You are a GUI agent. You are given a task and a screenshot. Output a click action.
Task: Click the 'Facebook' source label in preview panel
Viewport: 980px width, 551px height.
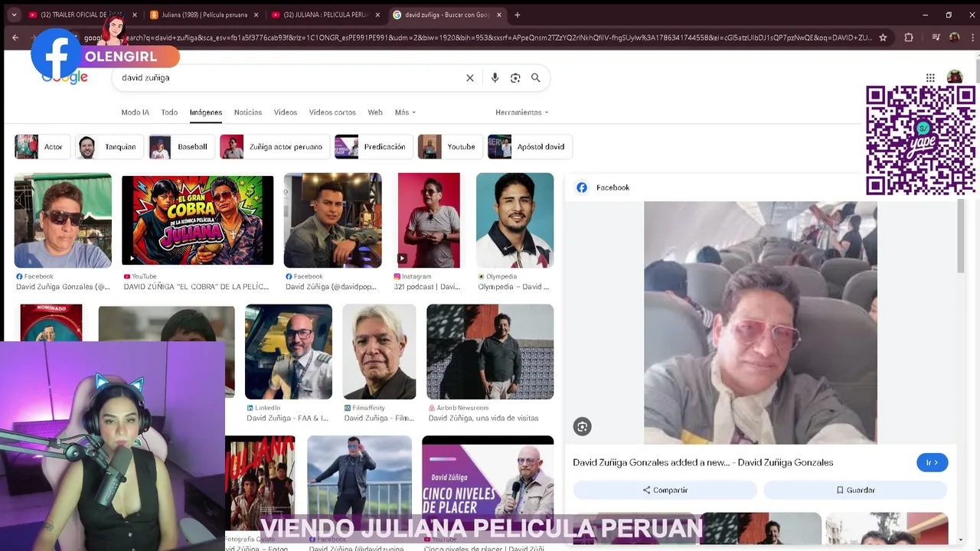612,187
